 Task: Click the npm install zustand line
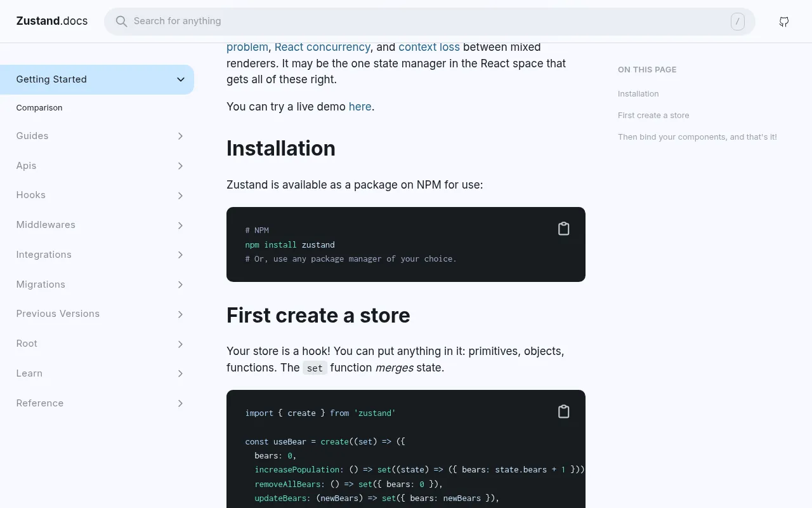point(290,244)
